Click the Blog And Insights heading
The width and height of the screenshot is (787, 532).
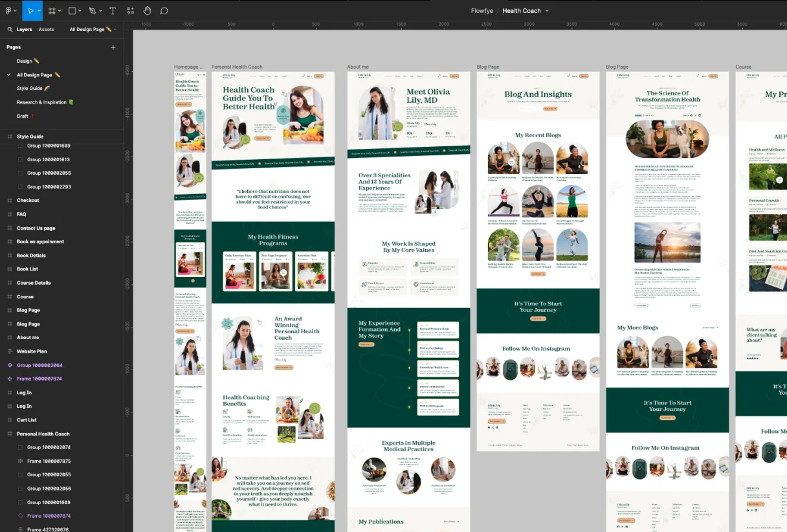click(538, 94)
